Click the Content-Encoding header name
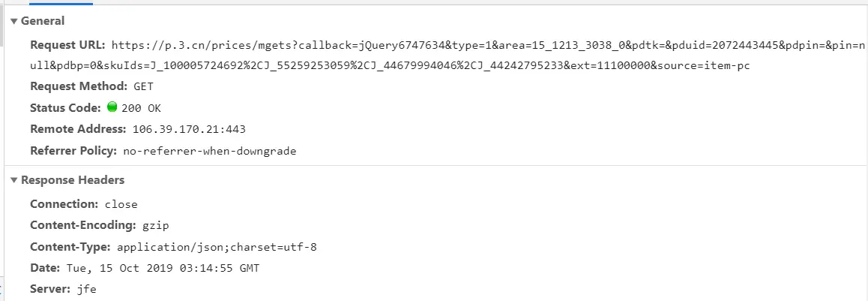 81,225
